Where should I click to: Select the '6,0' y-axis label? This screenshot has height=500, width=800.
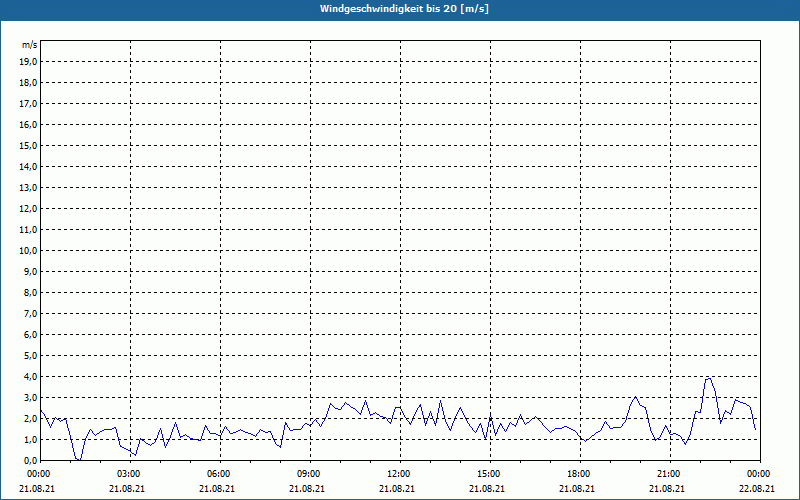coord(31,334)
